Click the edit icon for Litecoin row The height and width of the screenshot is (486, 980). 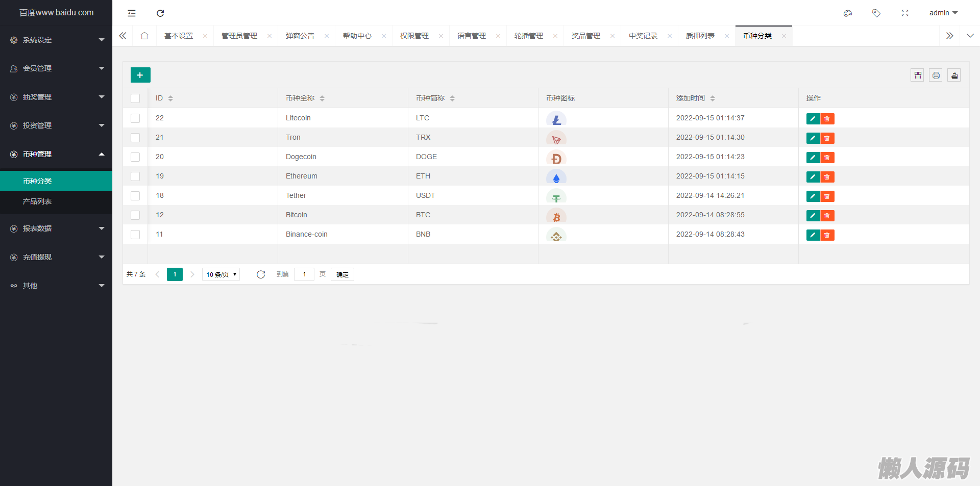point(813,119)
